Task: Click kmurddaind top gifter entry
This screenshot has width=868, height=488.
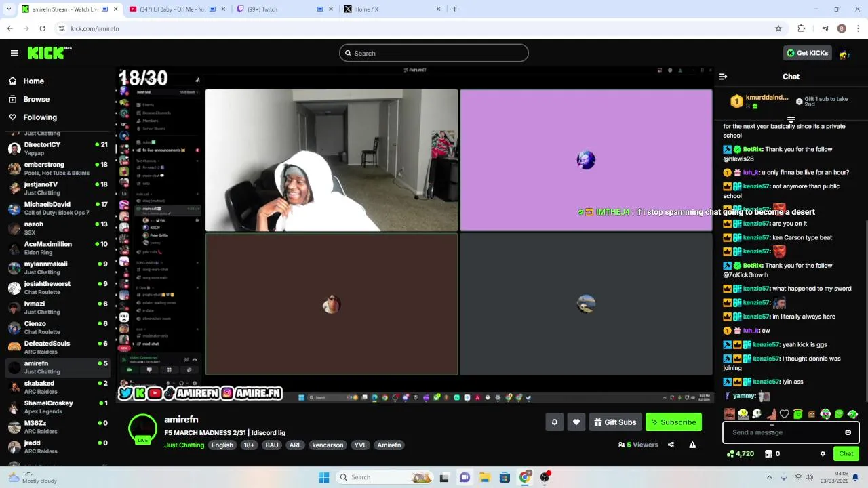Action: click(759, 102)
